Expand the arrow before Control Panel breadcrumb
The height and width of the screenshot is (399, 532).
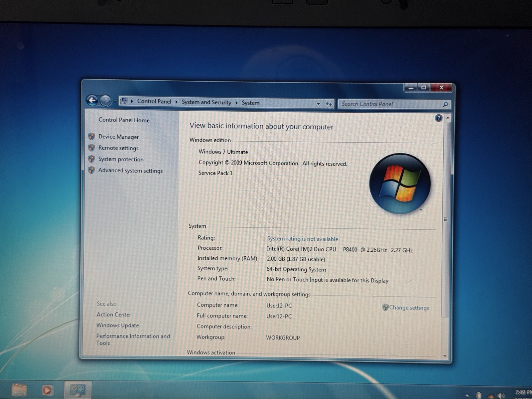tap(132, 101)
